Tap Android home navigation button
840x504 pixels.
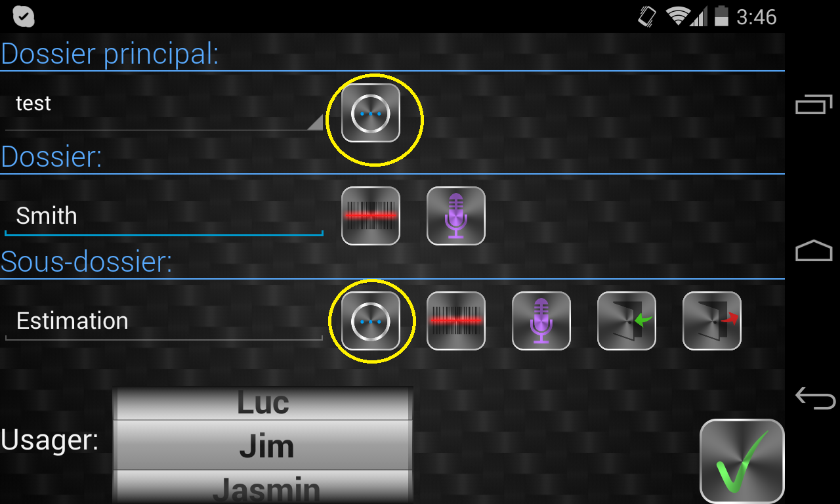coord(814,251)
